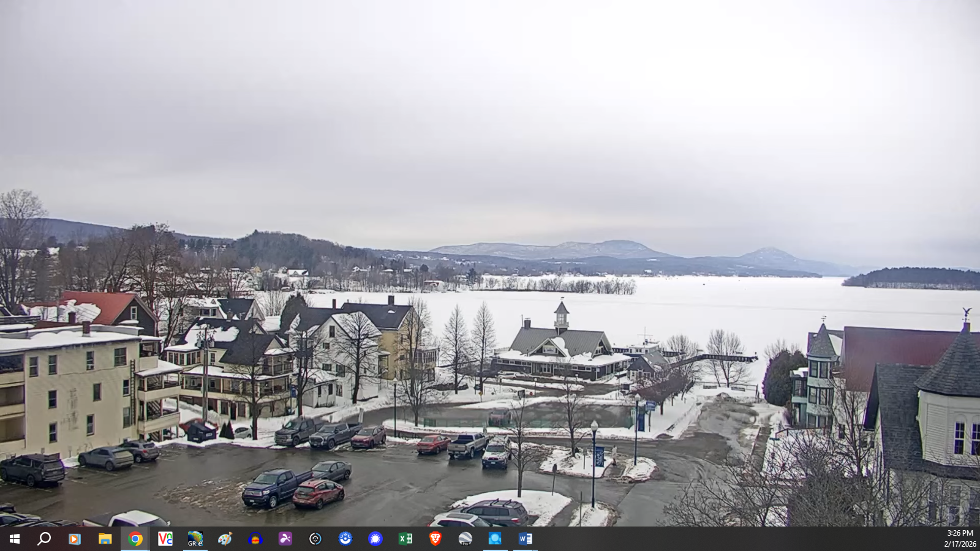Open VNC Viewer from taskbar

pos(165,539)
